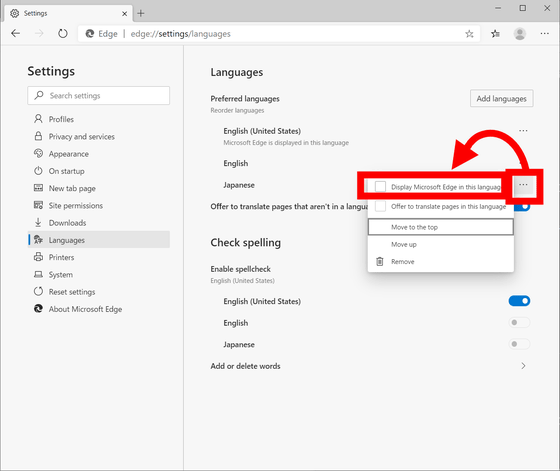This screenshot has height=471, width=560.
Task: Open the browser settings and more menu
Action: coord(545,34)
